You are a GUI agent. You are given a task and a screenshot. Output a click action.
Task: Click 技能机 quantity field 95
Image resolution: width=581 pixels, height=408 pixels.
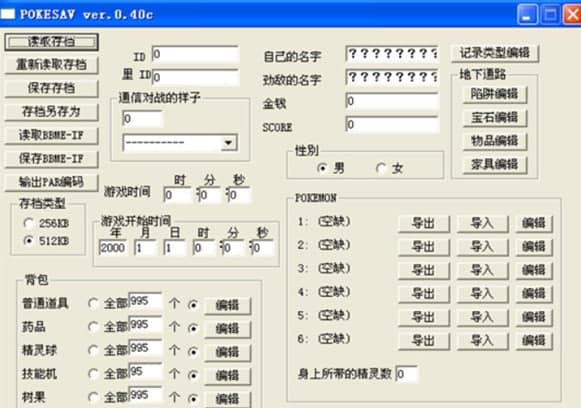pos(145,372)
